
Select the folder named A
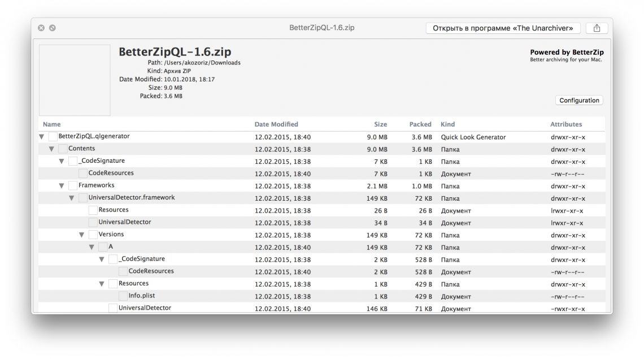(111, 246)
